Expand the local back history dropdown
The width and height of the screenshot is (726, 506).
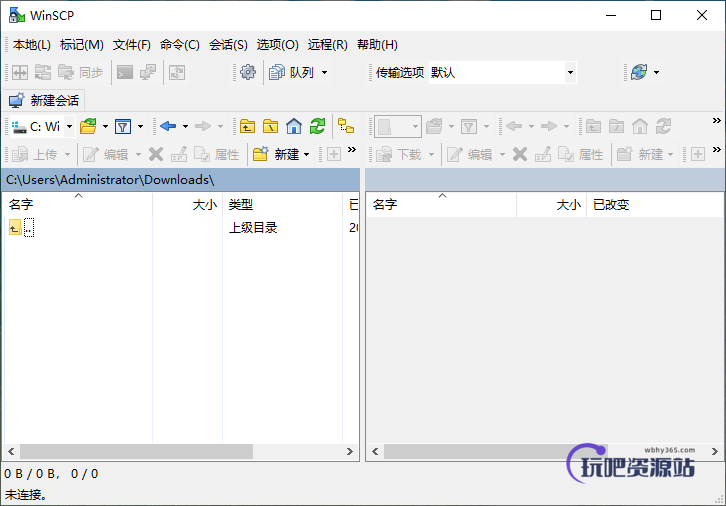click(185, 126)
